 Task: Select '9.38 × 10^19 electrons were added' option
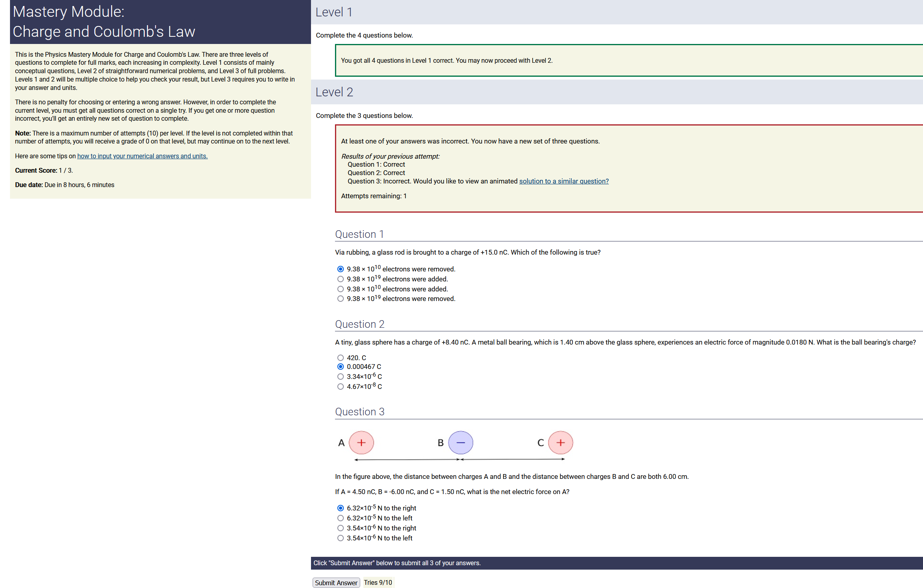point(340,279)
